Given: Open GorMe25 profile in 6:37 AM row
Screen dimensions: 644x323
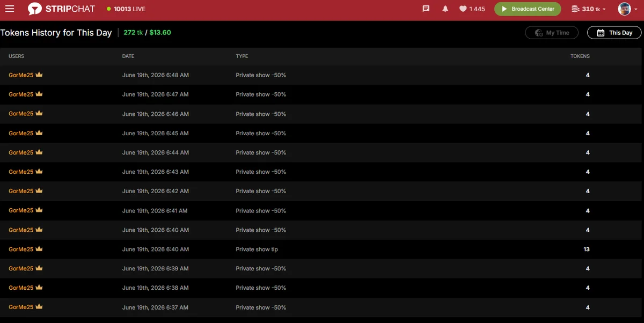Looking at the screenshot, I should 21,307.
